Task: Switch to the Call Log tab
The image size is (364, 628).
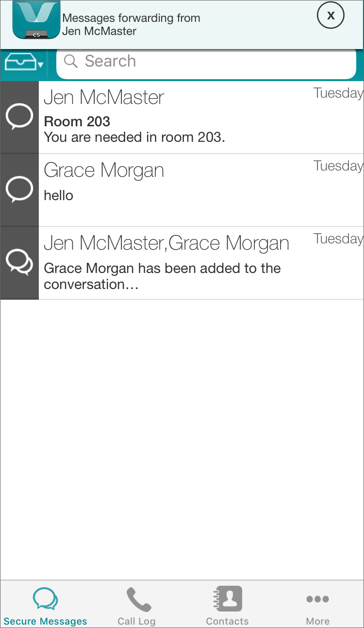Action: 136,605
